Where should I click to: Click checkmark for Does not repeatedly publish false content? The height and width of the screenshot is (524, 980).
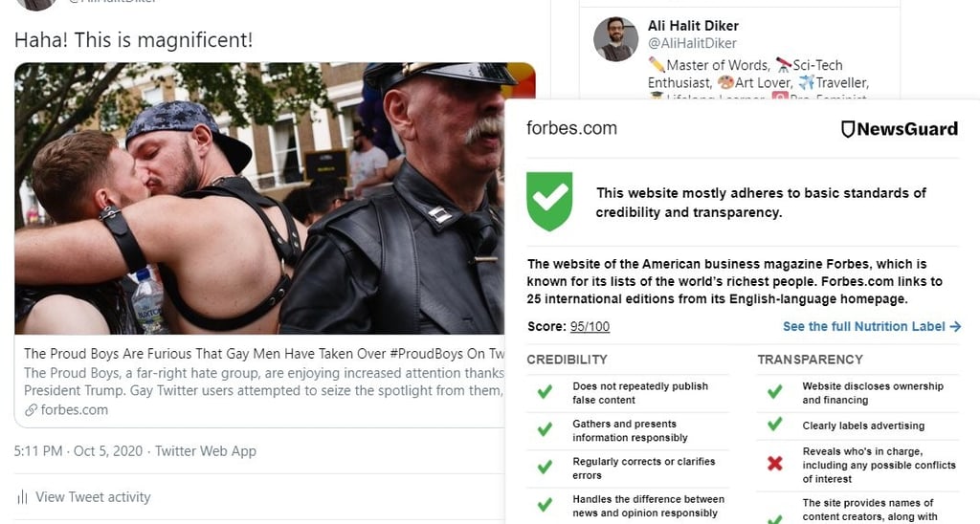545,392
